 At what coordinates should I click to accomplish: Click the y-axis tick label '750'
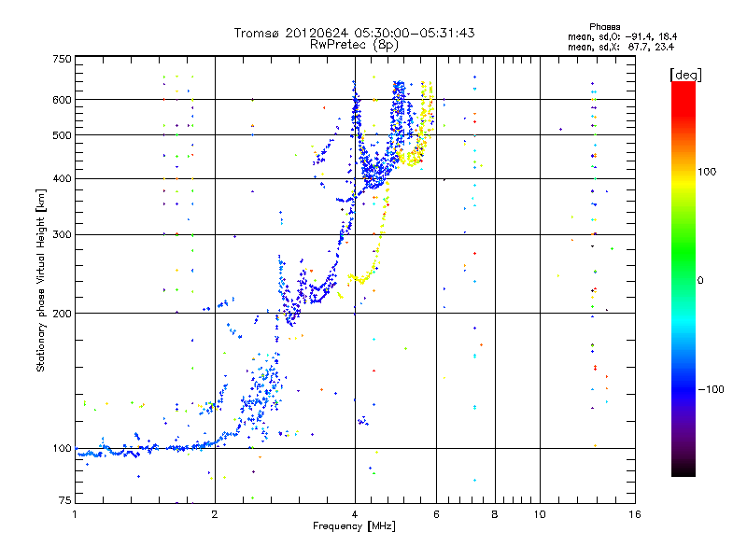pyautogui.click(x=63, y=59)
